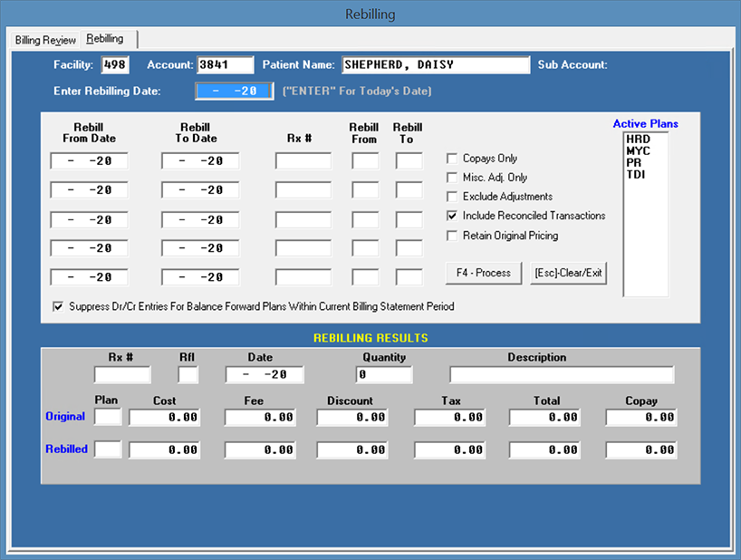Switch to the Billing Review tab
The image size is (741, 560).
point(45,40)
